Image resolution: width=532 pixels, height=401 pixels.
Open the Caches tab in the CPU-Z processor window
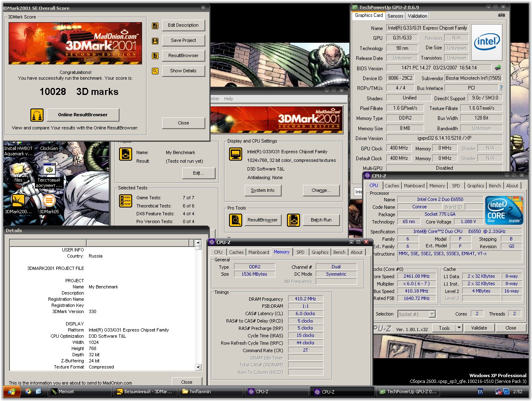[392, 186]
